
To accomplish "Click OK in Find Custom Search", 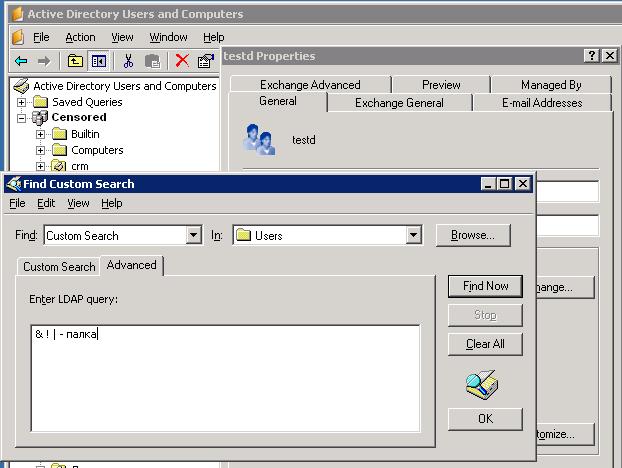I will pos(485,419).
